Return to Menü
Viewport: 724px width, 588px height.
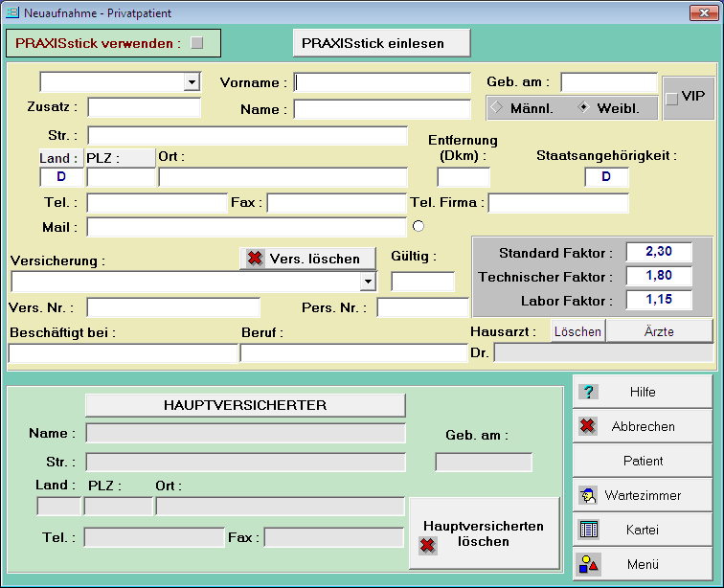click(x=643, y=564)
